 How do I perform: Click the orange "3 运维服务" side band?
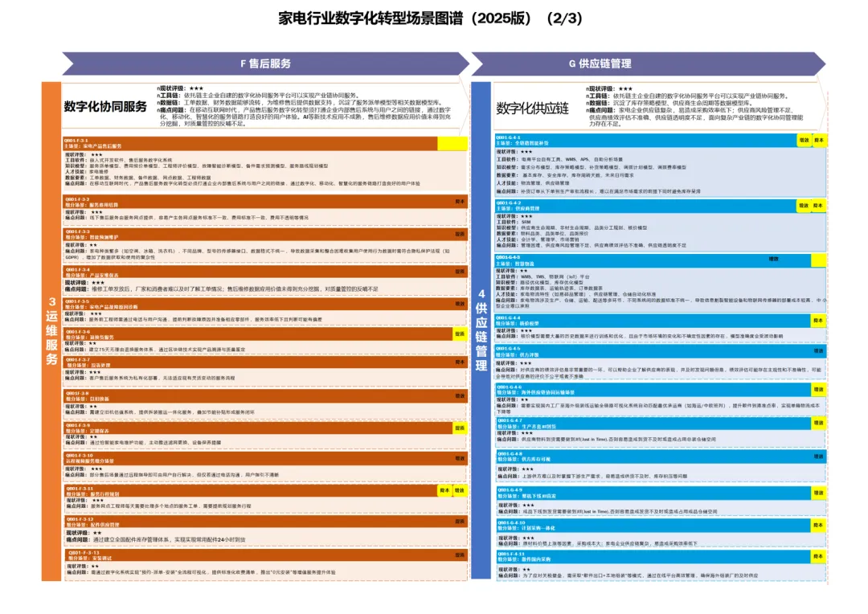[51, 331]
